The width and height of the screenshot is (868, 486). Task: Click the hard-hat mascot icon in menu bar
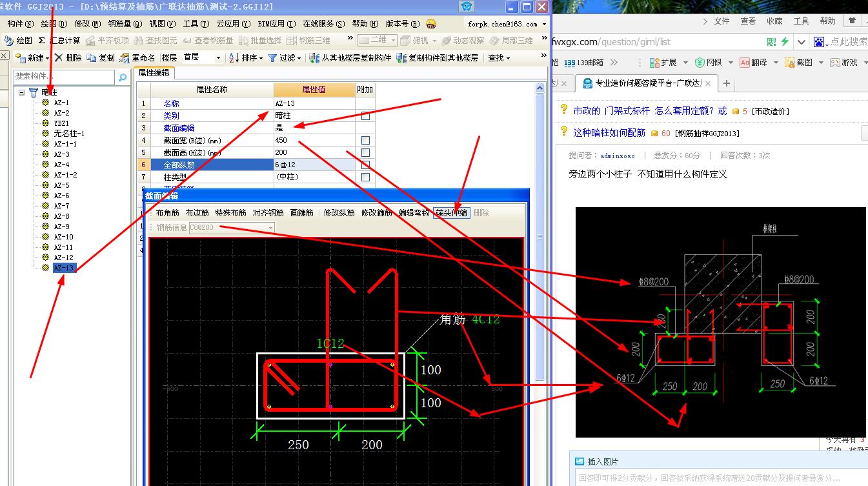point(431,24)
